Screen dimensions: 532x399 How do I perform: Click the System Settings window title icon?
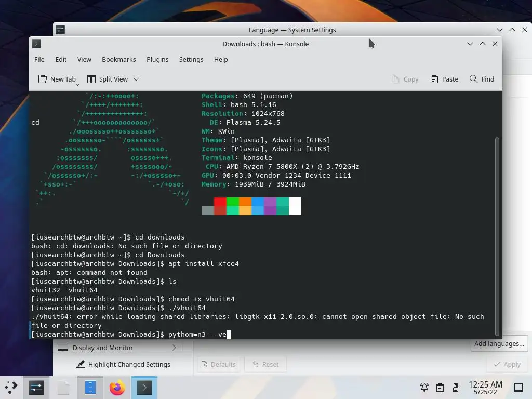60,30
